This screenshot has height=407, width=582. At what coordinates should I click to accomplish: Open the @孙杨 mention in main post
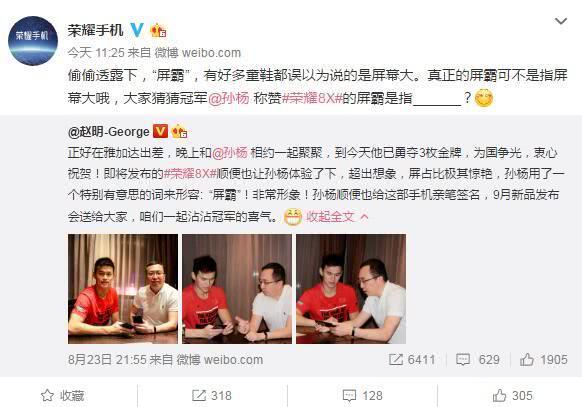click(x=228, y=98)
